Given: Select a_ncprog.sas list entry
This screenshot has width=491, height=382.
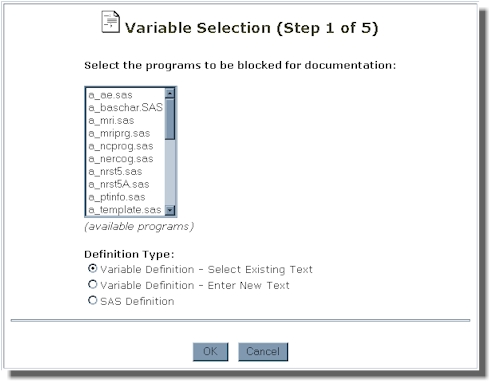Looking at the screenshot, I should tap(126, 146).
